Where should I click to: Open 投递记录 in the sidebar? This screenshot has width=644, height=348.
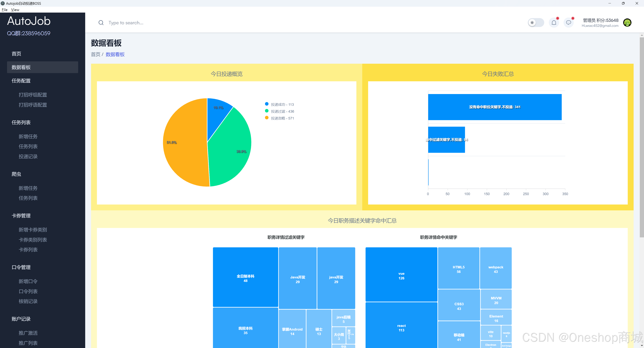click(x=28, y=156)
